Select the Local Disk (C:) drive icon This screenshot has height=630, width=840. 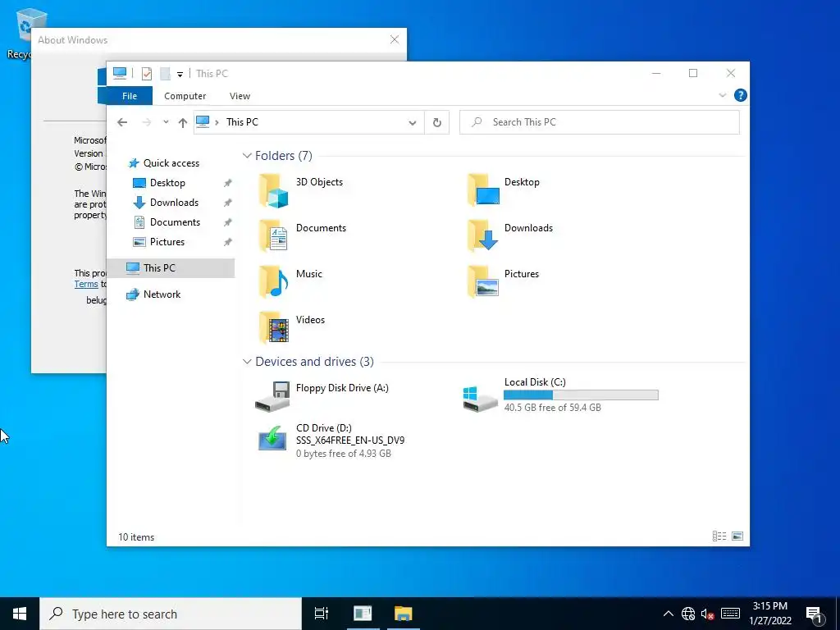(480, 399)
